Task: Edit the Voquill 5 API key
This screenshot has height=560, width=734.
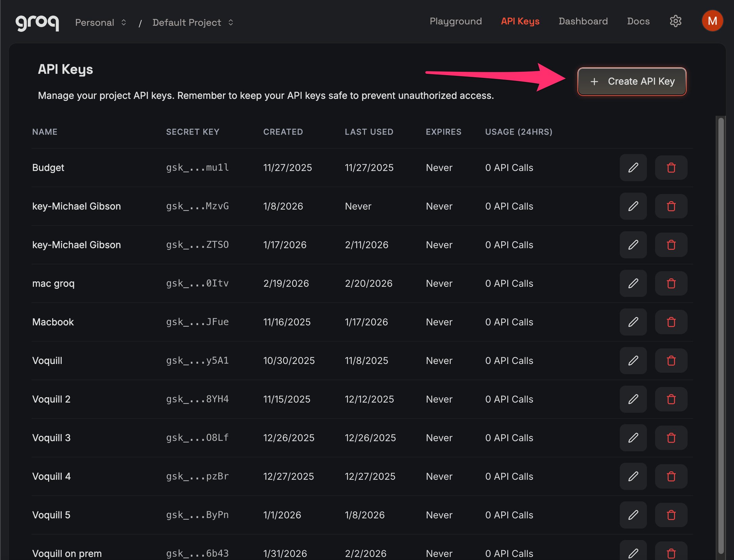Action: click(633, 515)
